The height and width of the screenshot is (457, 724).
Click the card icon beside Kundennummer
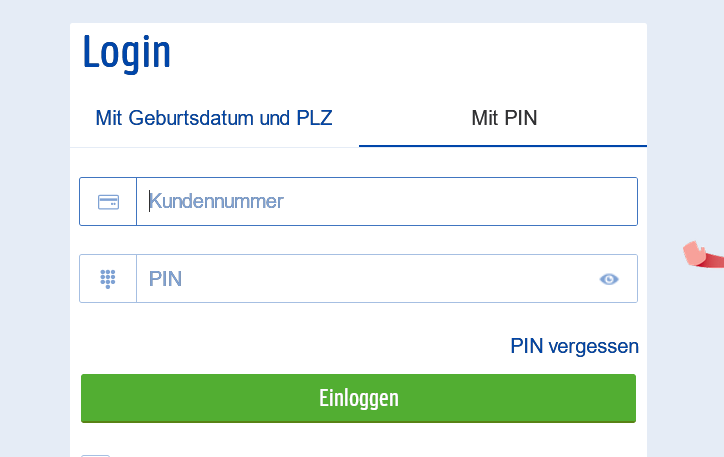tap(108, 201)
